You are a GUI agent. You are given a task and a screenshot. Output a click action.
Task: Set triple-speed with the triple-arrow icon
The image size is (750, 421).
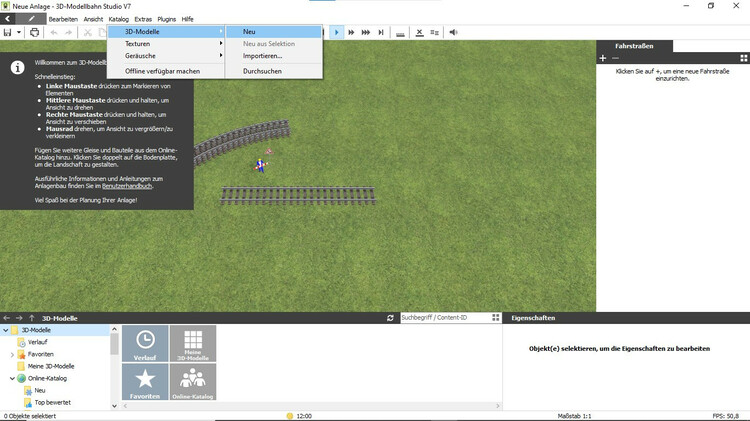click(366, 32)
